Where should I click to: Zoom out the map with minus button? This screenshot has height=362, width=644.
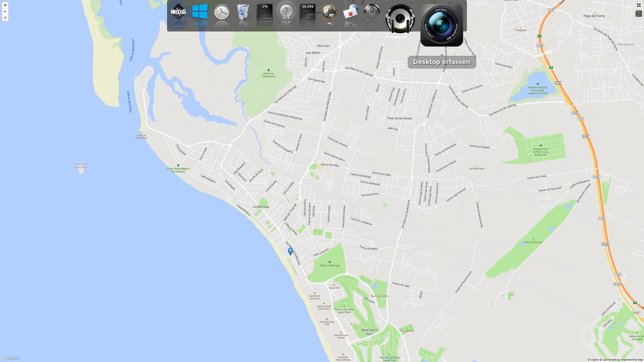[5, 12]
